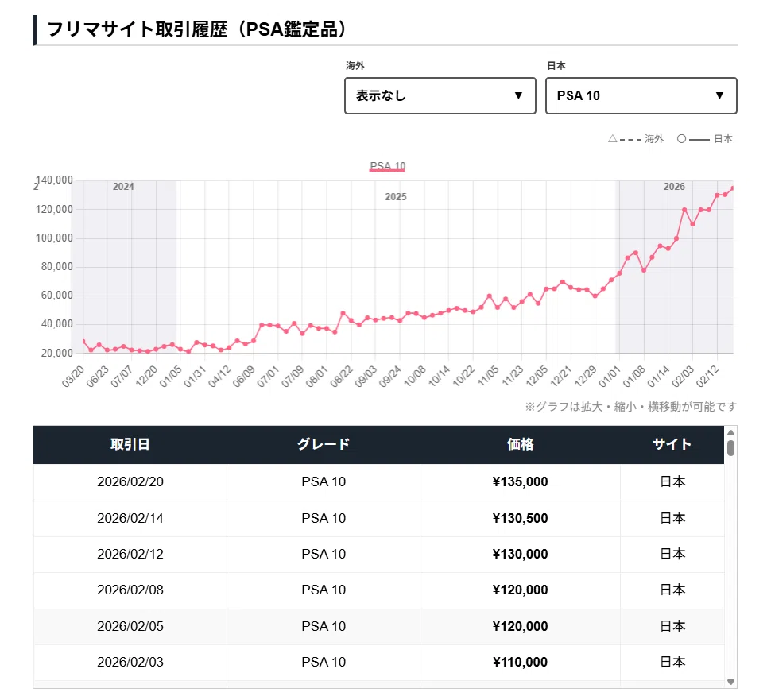Select the 2026/02/20 date cell
The height and width of the screenshot is (700, 771).
click(x=130, y=481)
